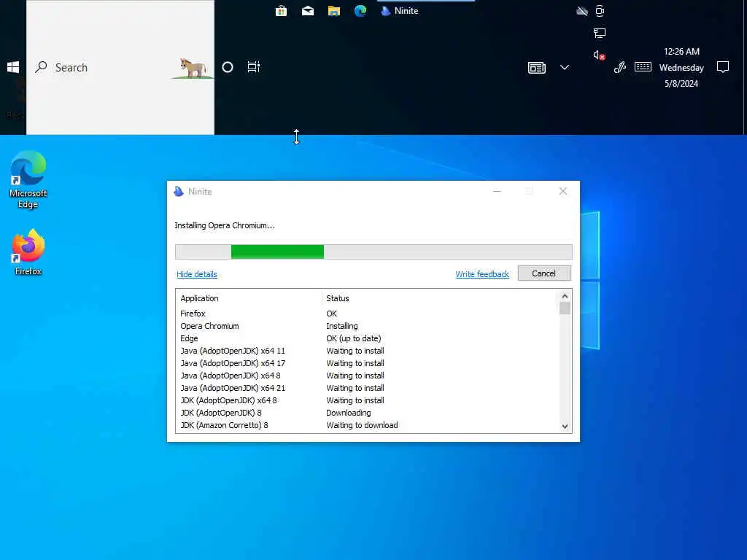Viewport: 747px width, 560px height.
Task: Launch Microsoft Store from the taskbar
Action: tap(281, 11)
